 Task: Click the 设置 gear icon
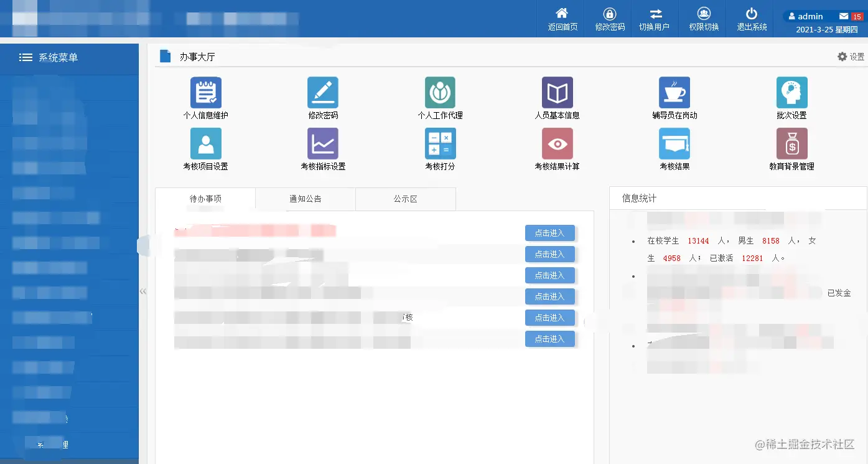click(x=842, y=57)
